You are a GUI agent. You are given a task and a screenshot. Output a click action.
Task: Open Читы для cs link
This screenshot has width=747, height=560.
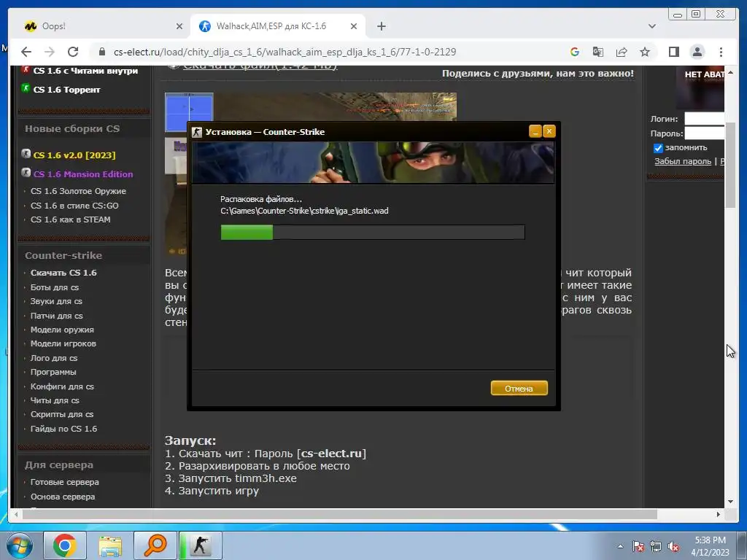[55, 400]
